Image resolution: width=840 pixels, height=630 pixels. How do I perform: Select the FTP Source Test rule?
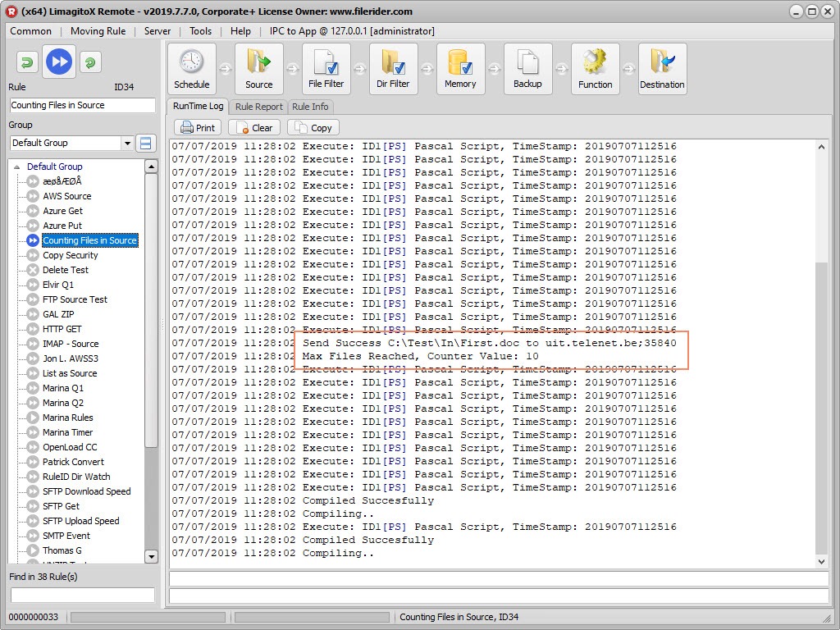(75, 299)
